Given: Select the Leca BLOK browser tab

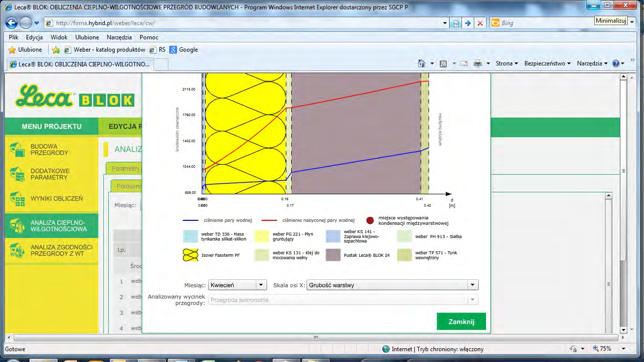Looking at the screenshot, I should (x=80, y=64).
